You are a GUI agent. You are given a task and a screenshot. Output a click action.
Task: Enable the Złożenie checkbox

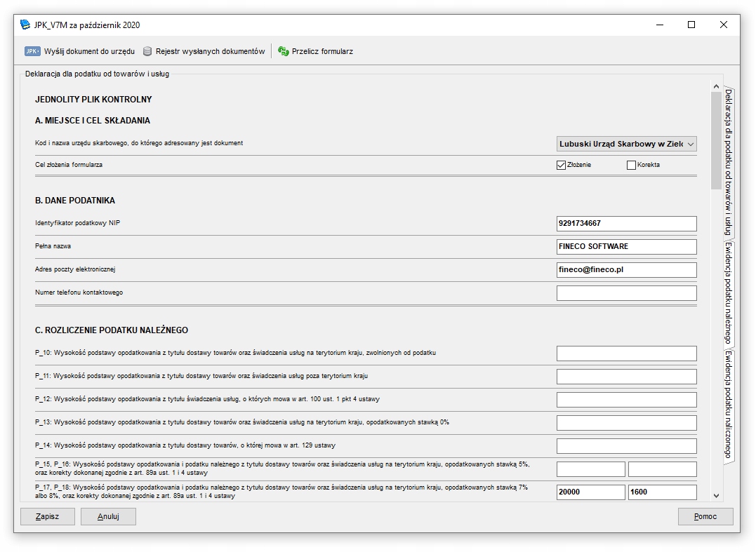(x=561, y=165)
